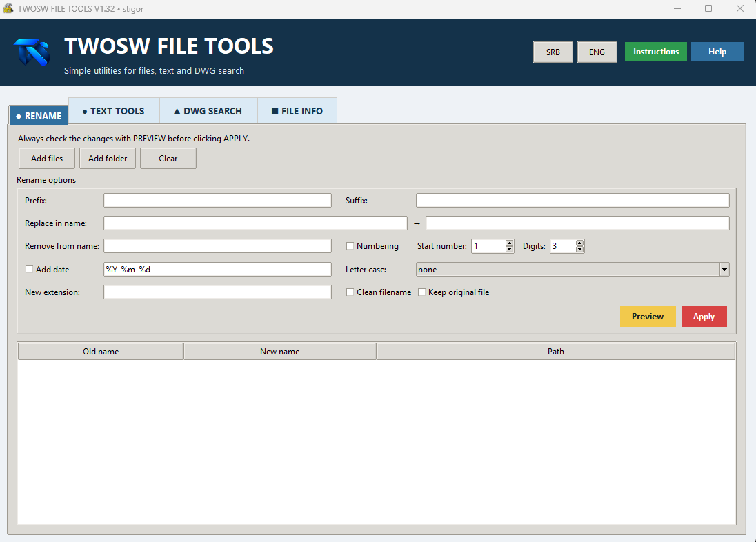756x542 pixels.
Task: Click the Digits input field
Action: [x=563, y=246]
